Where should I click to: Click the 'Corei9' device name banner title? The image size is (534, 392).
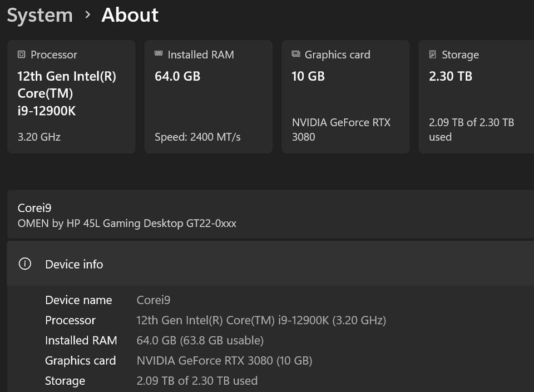pos(34,208)
